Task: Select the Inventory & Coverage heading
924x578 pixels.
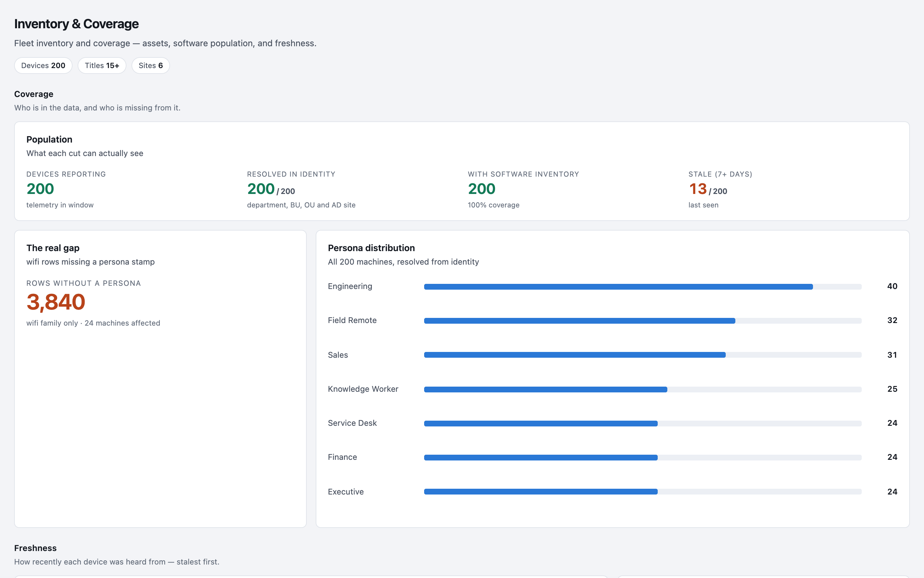Action: tap(76, 24)
